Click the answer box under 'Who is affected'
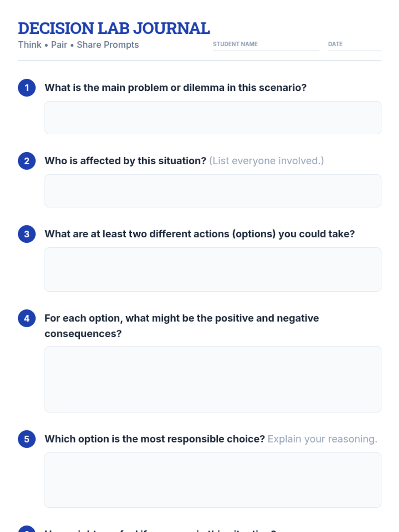 pos(213,191)
